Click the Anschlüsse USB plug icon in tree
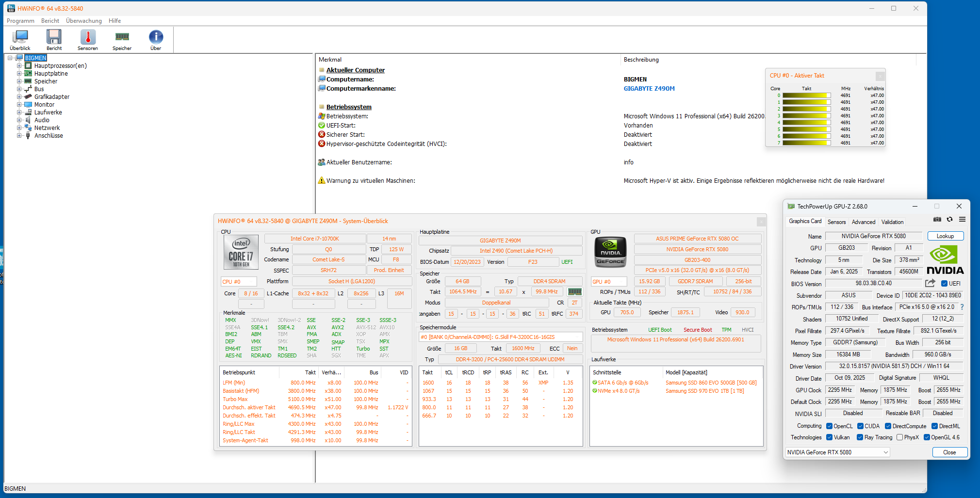This screenshot has width=980, height=498. [28, 136]
